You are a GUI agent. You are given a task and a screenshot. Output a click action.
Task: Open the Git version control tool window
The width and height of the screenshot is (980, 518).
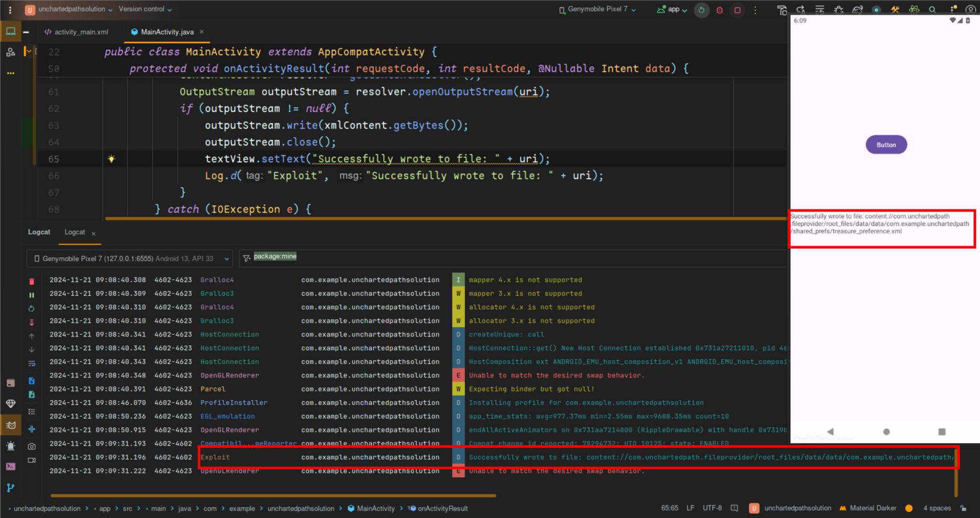tap(10, 488)
